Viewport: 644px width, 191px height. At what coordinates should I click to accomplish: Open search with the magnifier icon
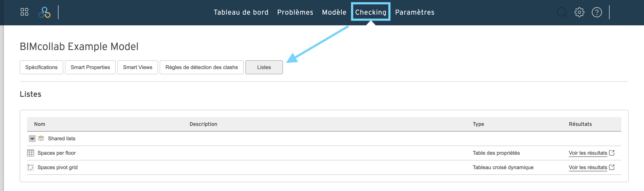point(562,12)
